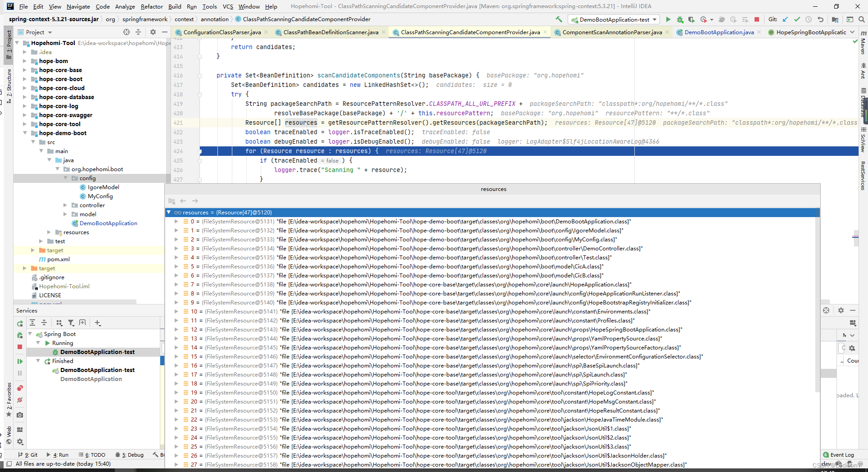Toggle the filter option in Services toolbar

pos(71,322)
